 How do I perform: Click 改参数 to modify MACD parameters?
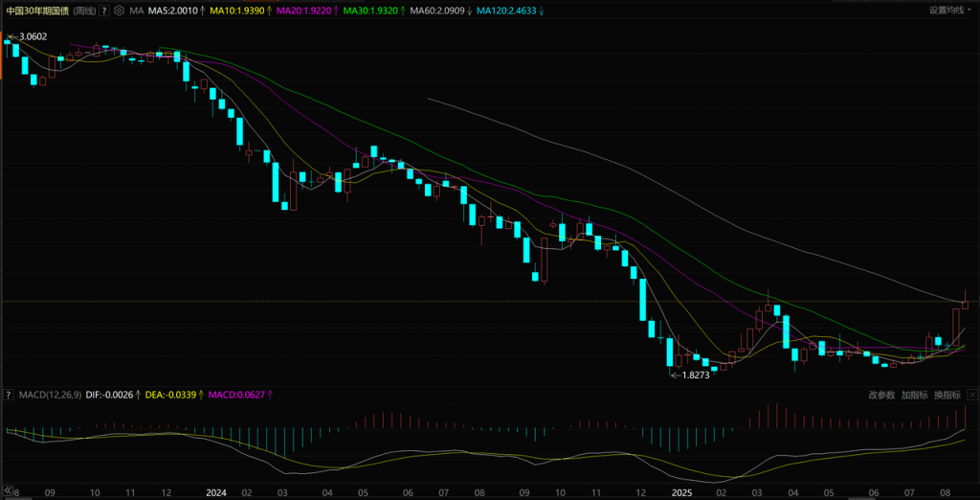pyautogui.click(x=881, y=395)
